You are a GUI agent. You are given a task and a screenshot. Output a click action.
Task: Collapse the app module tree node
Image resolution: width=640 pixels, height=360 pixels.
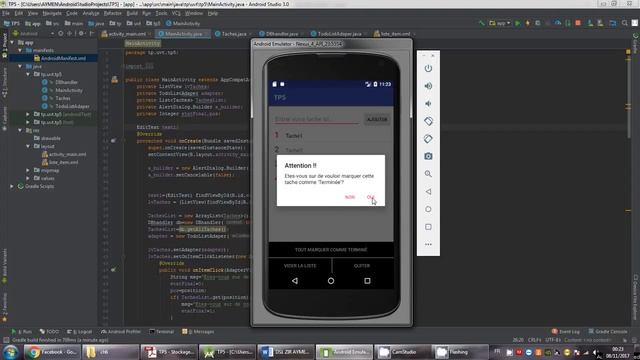(x=12, y=42)
